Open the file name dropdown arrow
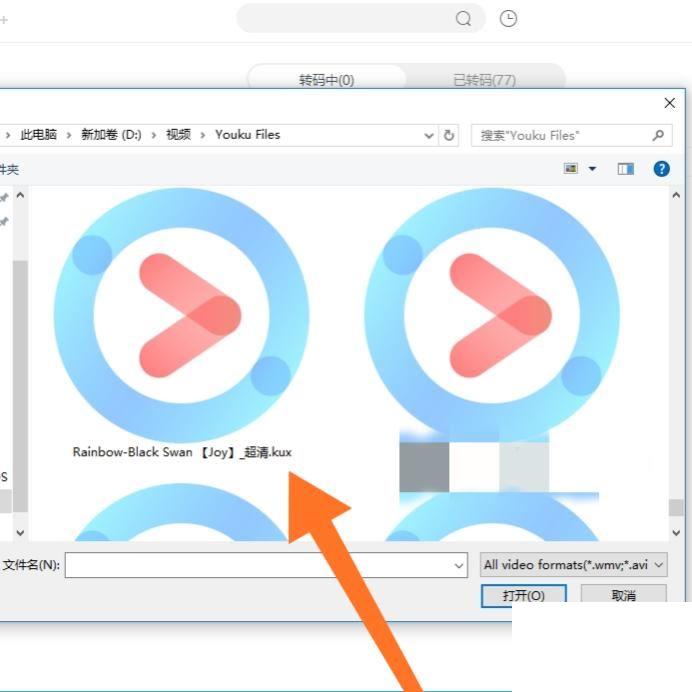This screenshot has height=692, width=692. coord(459,565)
